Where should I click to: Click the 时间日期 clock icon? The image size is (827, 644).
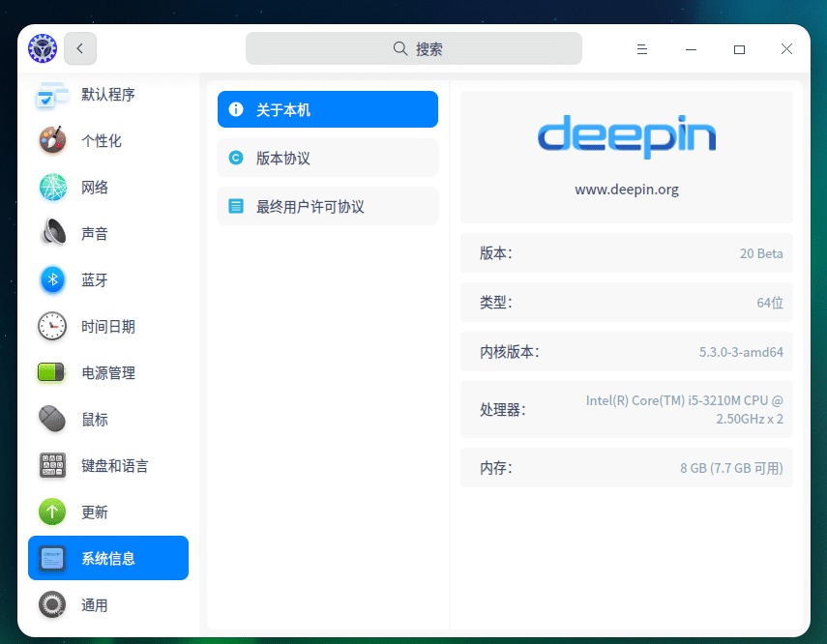click(52, 326)
